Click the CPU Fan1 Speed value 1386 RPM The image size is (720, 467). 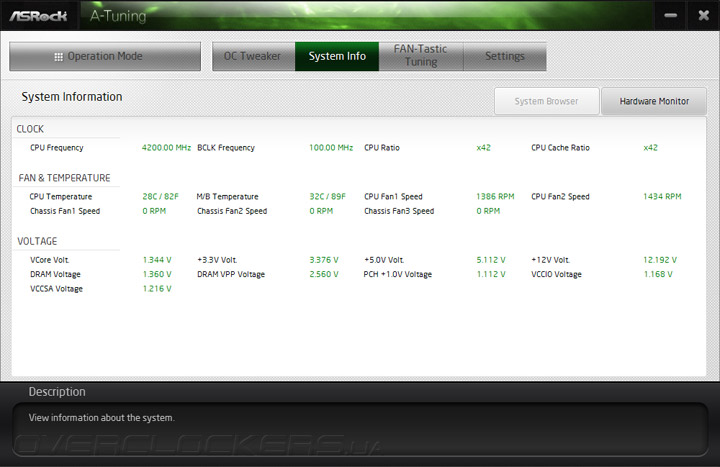tap(495, 197)
